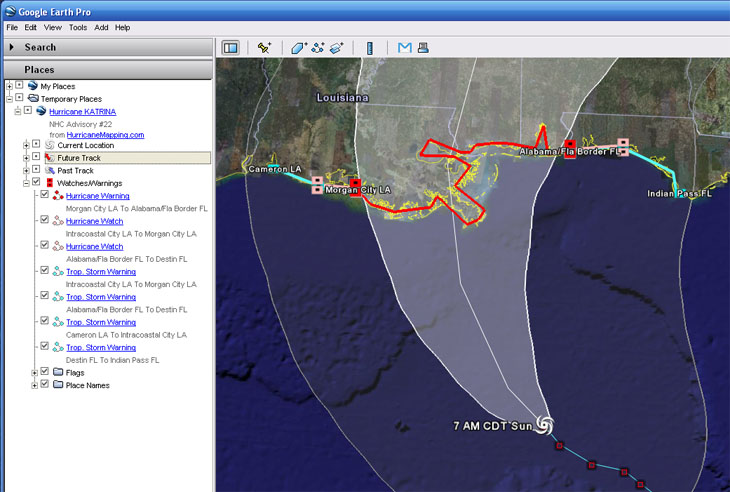Open the Tools menu
Screen dimensions: 730x492
[x=78, y=27]
